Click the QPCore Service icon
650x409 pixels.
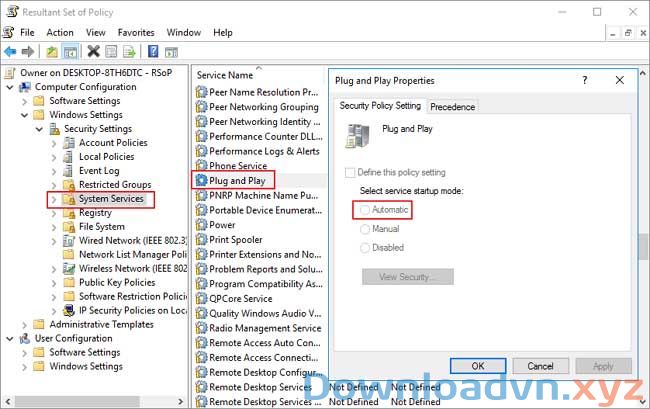201,298
